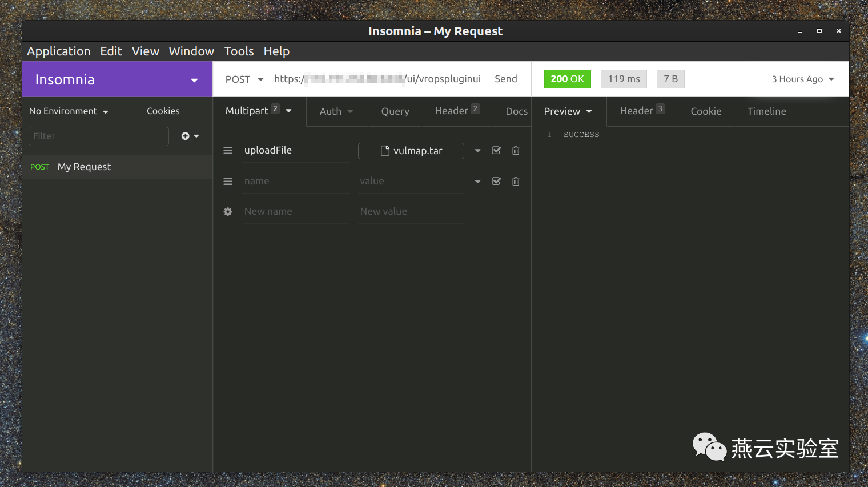Open the value type arrow for empty name row
This screenshot has height=487, width=868.
(x=477, y=182)
